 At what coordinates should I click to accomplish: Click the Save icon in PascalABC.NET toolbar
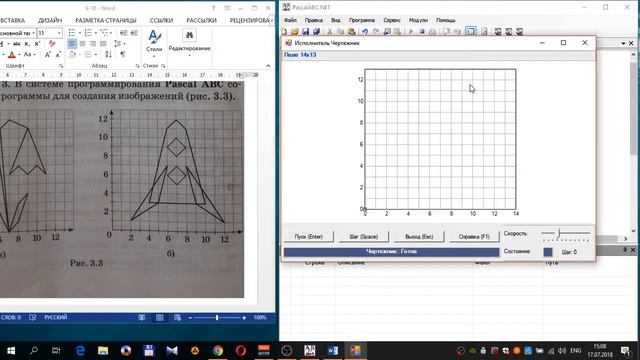(x=305, y=31)
